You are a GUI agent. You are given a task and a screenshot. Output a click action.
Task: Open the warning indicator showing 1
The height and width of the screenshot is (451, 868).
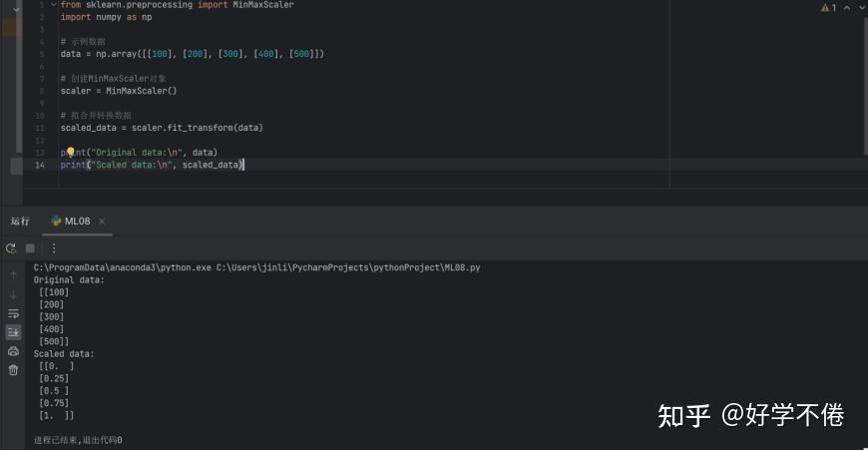coord(829,8)
